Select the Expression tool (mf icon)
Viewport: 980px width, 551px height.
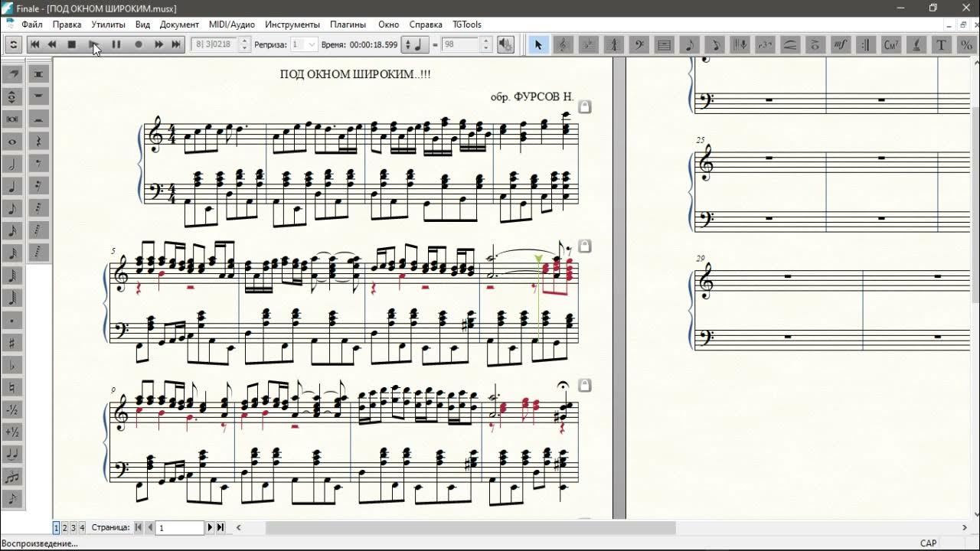[841, 44]
